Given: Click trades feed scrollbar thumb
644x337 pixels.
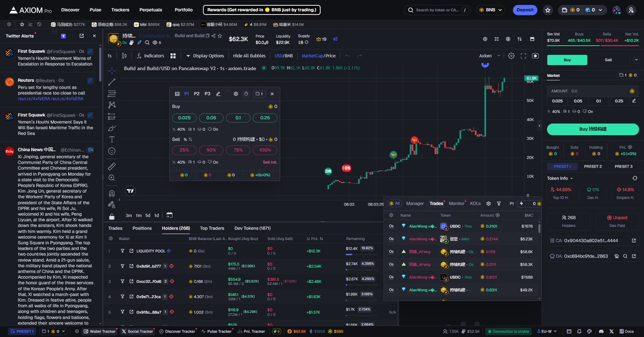Looking at the screenshot, I should coord(539,228).
